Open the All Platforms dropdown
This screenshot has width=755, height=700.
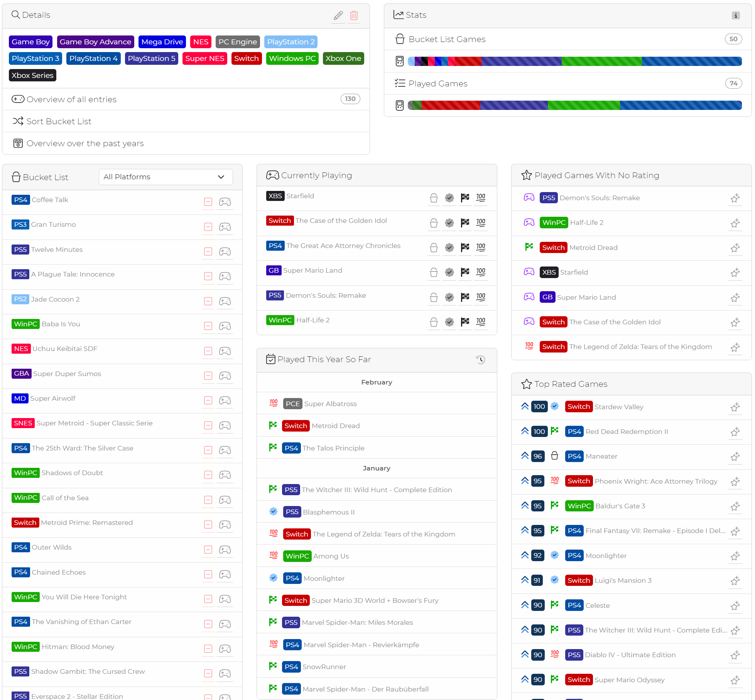(x=166, y=177)
